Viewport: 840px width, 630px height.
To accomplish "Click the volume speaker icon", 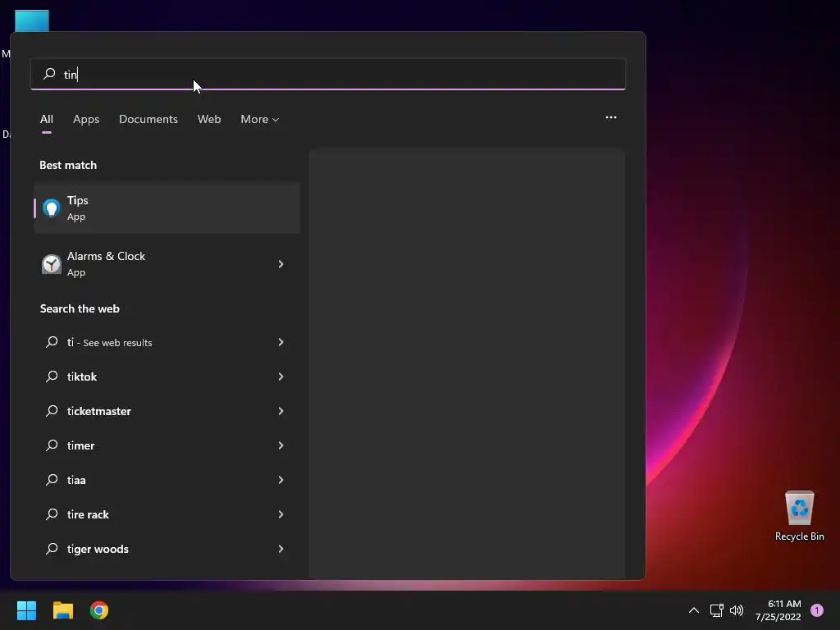I will tap(737, 610).
